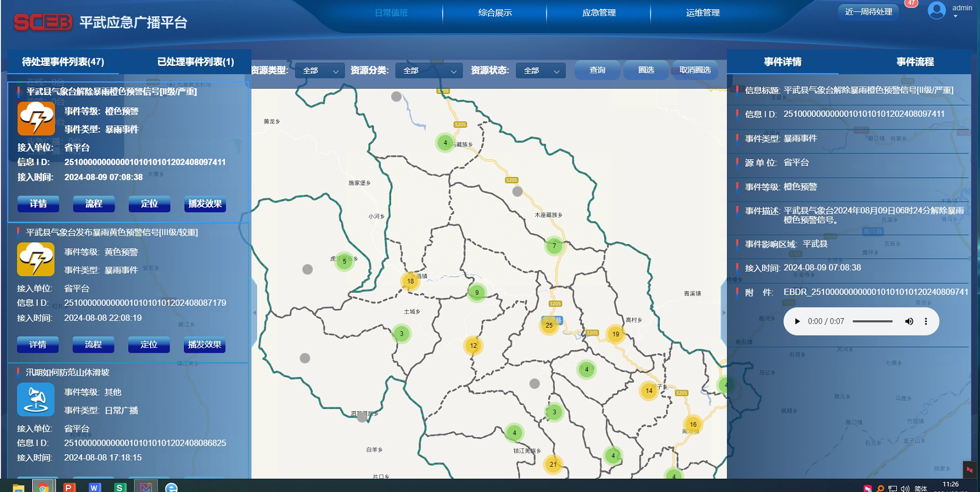Click the yellow rainstorm warning event icon
Viewport: 980px width, 492px height.
[36, 259]
